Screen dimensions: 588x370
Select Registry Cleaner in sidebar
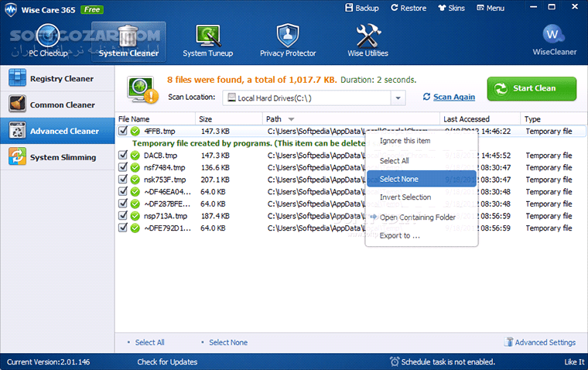pos(61,79)
